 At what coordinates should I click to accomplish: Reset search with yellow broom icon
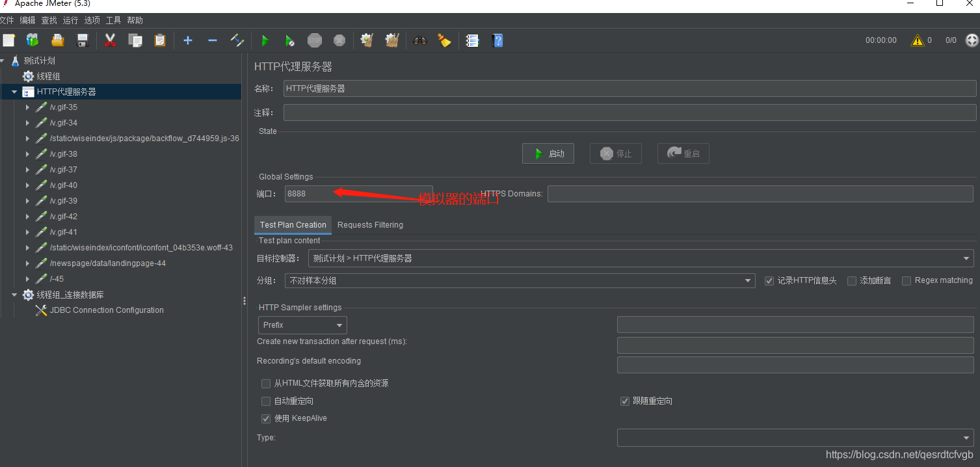point(445,40)
